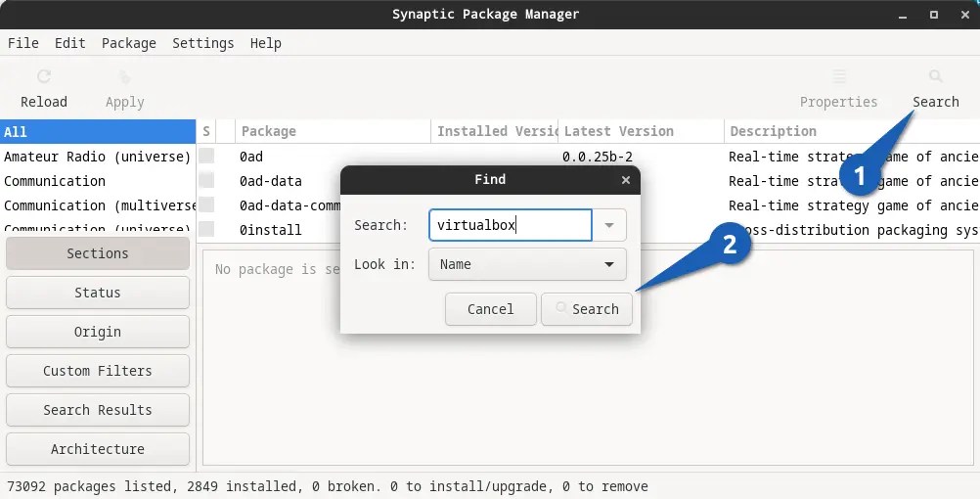Select the Origin filter button
This screenshot has width=980, height=499.
[98, 332]
